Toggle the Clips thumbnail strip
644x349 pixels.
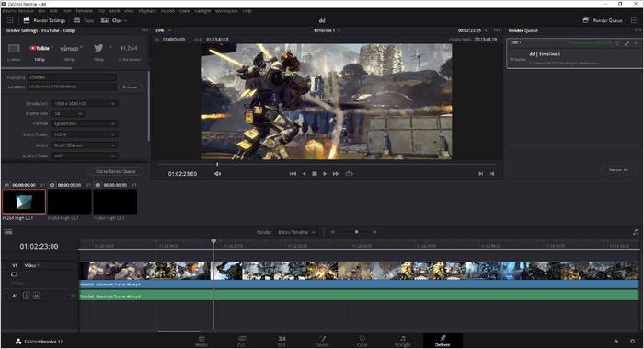click(x=114, y=20)
